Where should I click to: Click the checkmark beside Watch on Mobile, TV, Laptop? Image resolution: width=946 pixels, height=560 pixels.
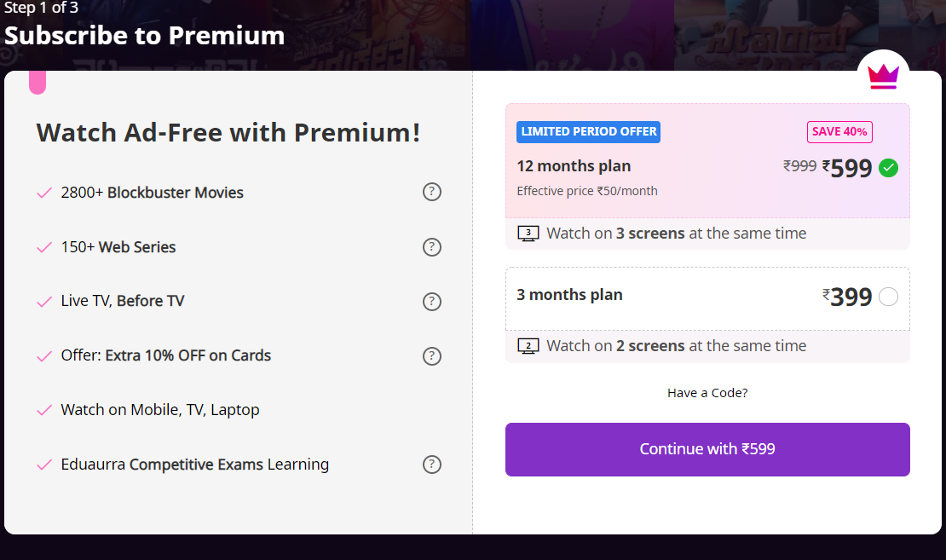(44, 410)
